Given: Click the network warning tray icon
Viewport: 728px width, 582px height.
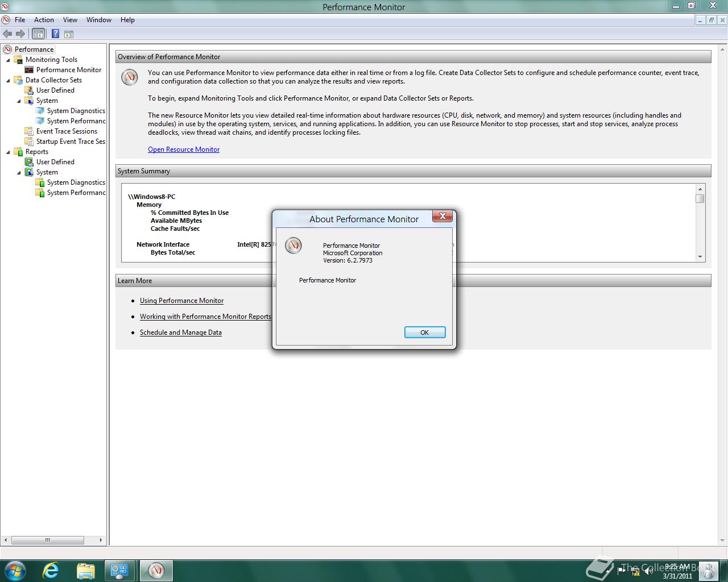Looking at the screenshot, I should (x=635, y=571).
